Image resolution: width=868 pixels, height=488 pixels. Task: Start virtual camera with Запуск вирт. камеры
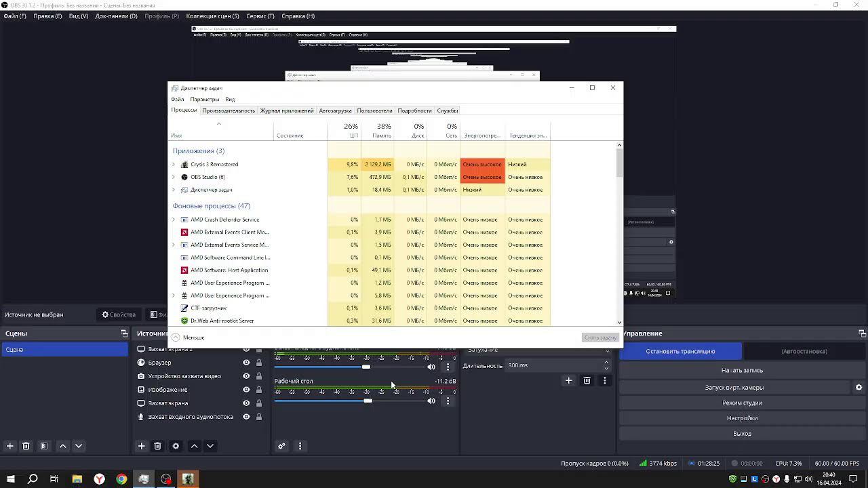click(734, 388)
